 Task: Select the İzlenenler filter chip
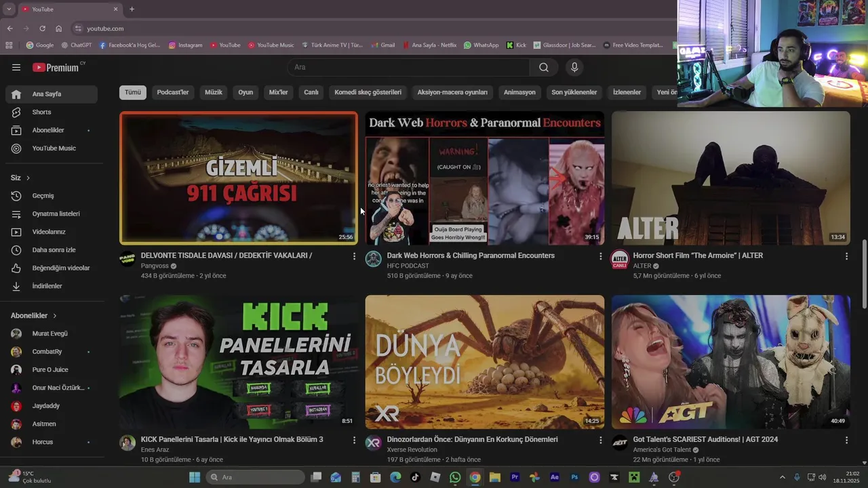[x=627, y=92]
